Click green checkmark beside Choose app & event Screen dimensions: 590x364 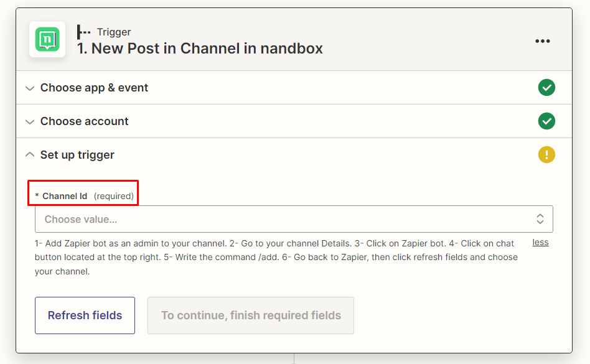pos(546,88)
